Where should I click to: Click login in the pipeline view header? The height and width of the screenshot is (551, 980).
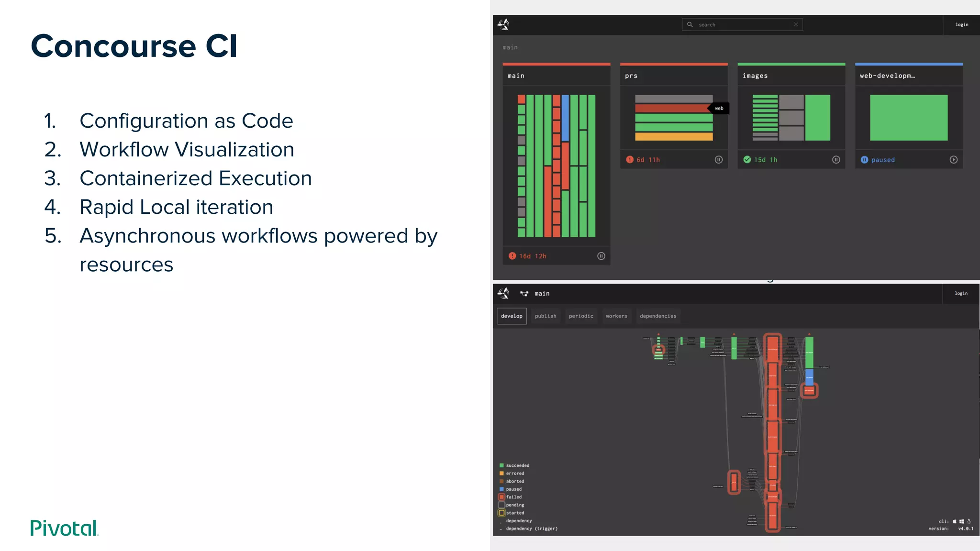point(961,293)
